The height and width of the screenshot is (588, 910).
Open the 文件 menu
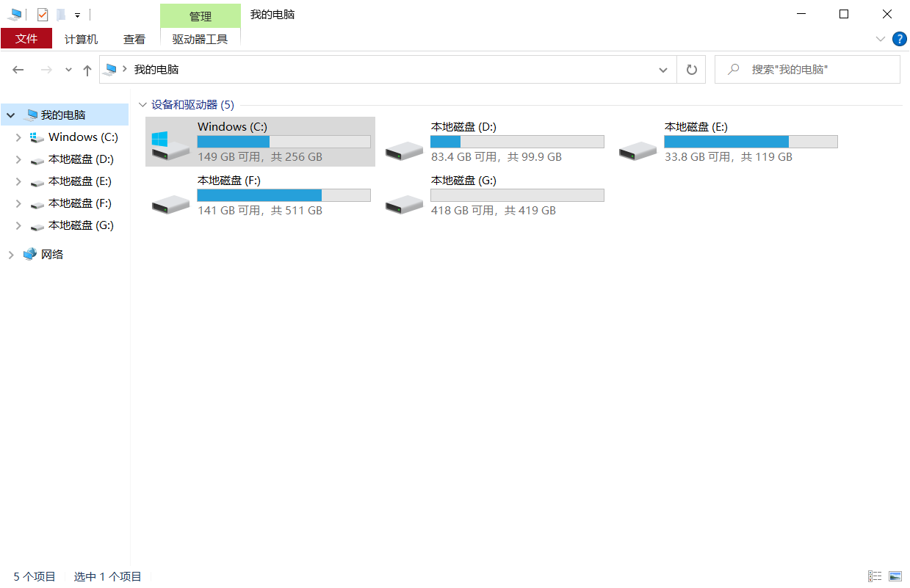(x=26, y=39)
